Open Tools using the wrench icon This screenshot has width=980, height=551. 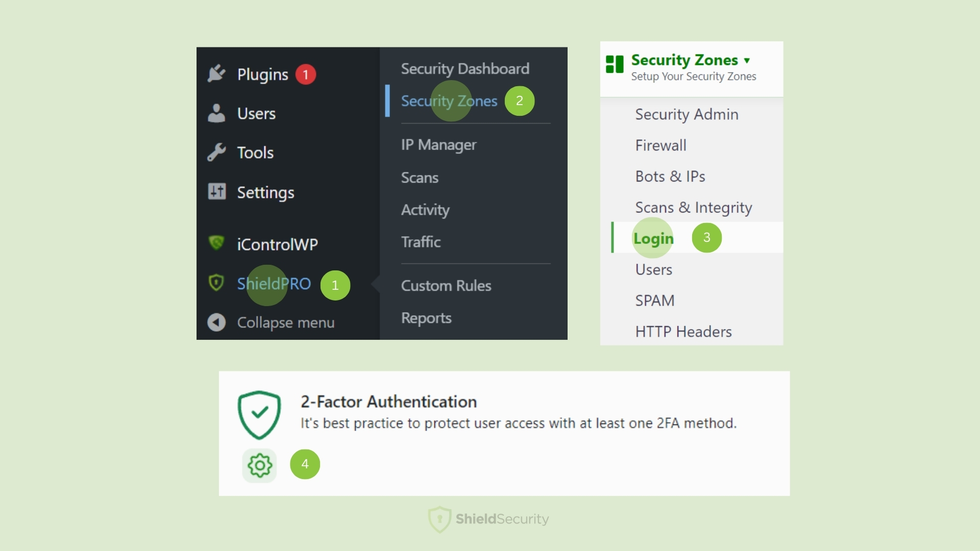[216, 152]
